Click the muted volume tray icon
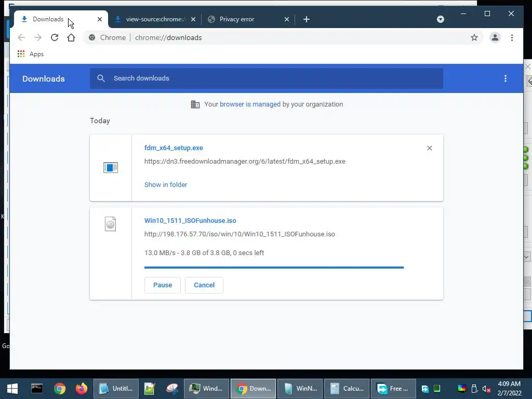Image resolution: width=532 pixels, height=399 pixels. pyautogui.click(x=486, y=389)
